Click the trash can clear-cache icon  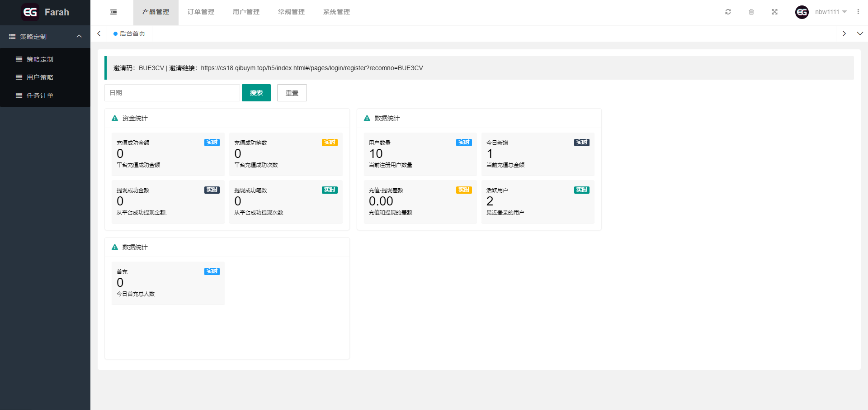751,12
